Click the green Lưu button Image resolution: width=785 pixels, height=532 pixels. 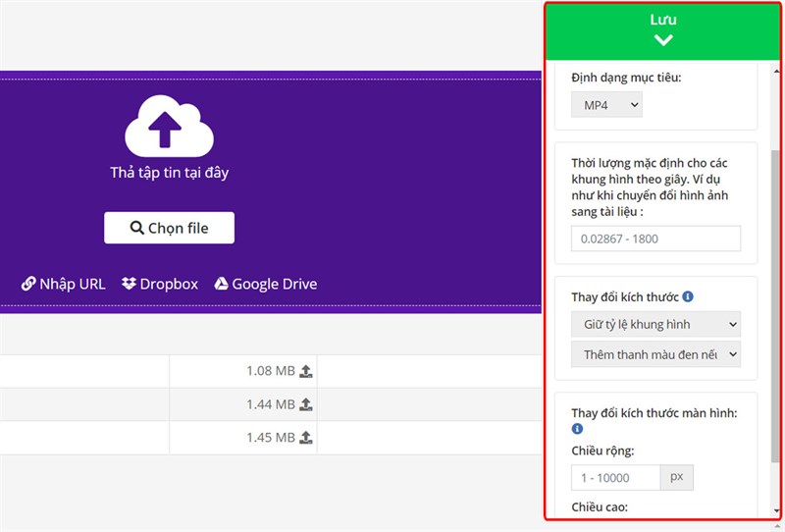pos(663,31)
